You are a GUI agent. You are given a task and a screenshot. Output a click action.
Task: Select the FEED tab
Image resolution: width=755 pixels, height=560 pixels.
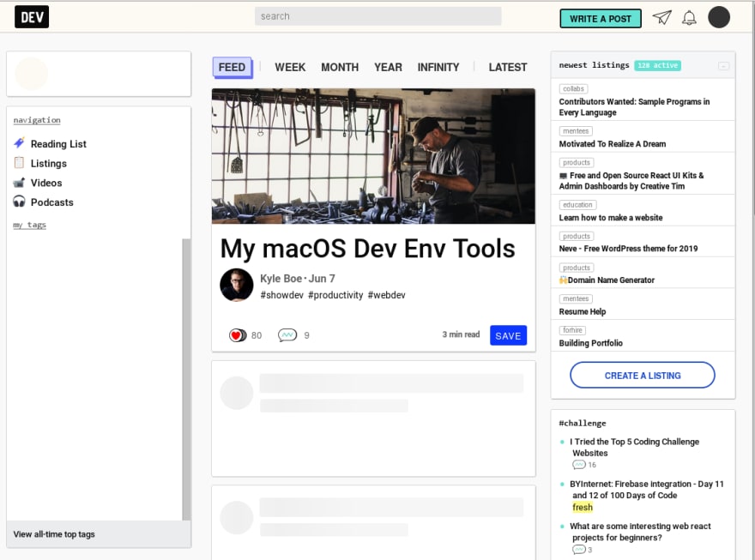(233, 68)
